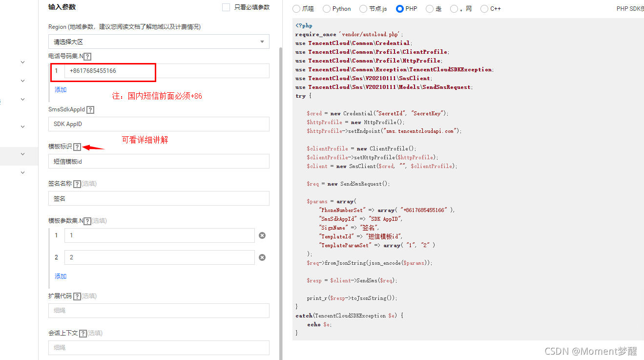Open help icon next to 会话上下文
Image resolution: width=644 pixels, height=360 pixels.
(83, 334)
